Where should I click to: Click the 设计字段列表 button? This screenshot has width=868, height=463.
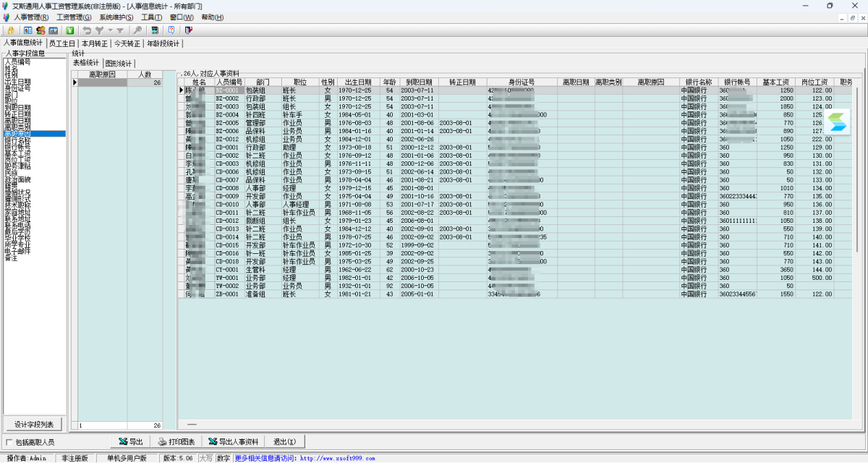pos(34,424)
